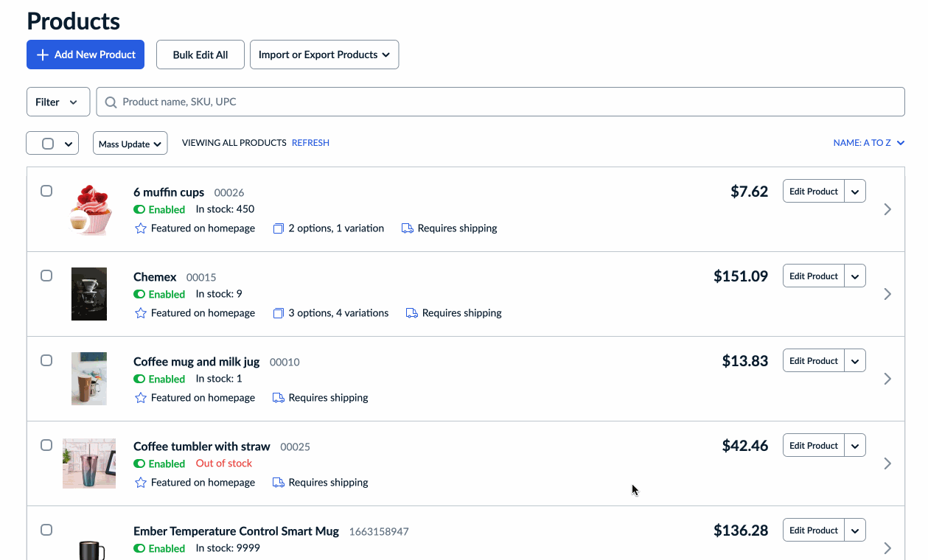Viewport: 928px width, 560px height.
Task: Click the $151.09 price
Action: click(x=741, y=276)
